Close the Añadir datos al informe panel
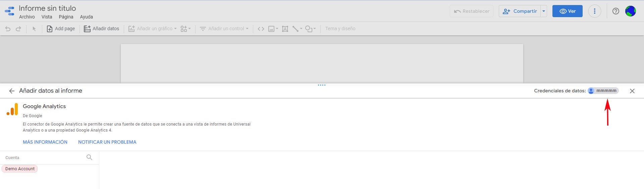The image size is (644, 189). (x=632, y=91)
